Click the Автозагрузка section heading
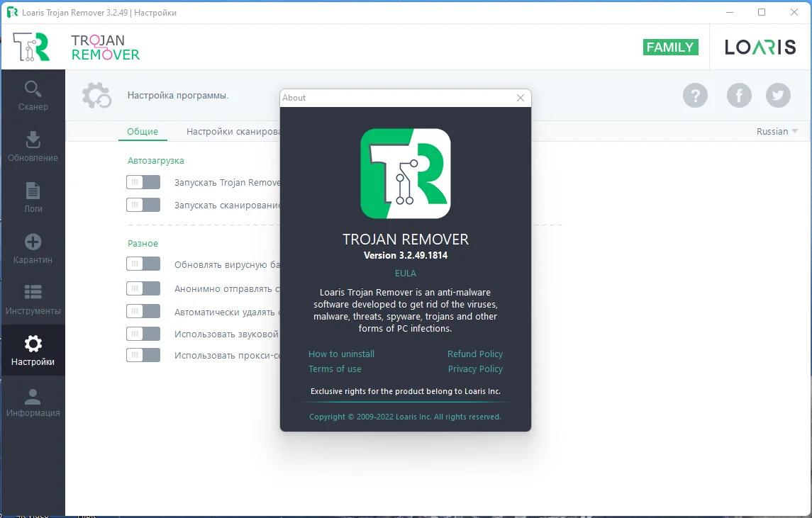 [x=156, y=160]
